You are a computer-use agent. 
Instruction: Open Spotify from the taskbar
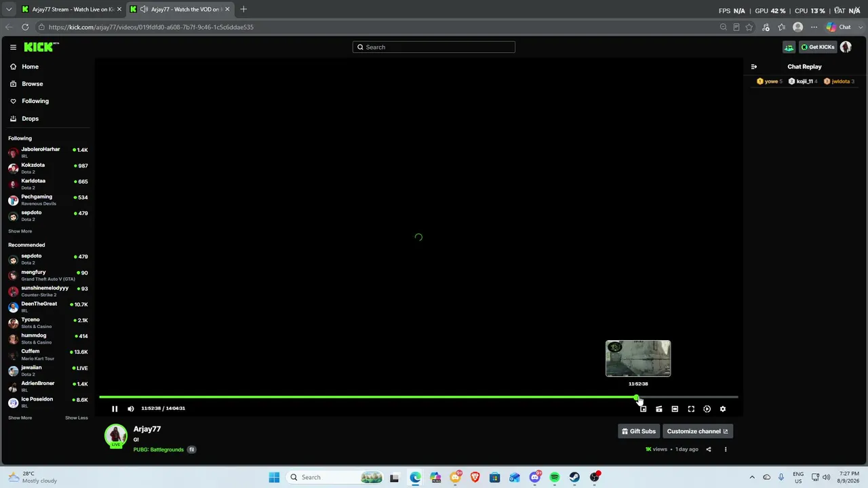(555, 477)
